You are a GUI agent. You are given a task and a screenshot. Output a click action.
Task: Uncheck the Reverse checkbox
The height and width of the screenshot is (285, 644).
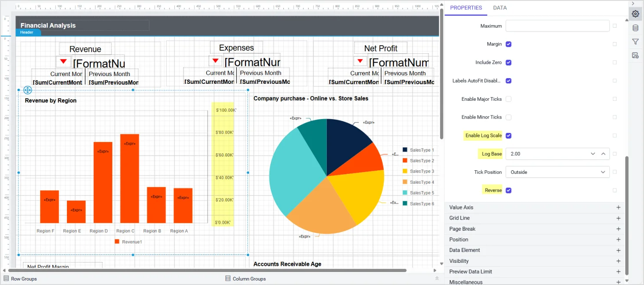[x=509, y=190]
